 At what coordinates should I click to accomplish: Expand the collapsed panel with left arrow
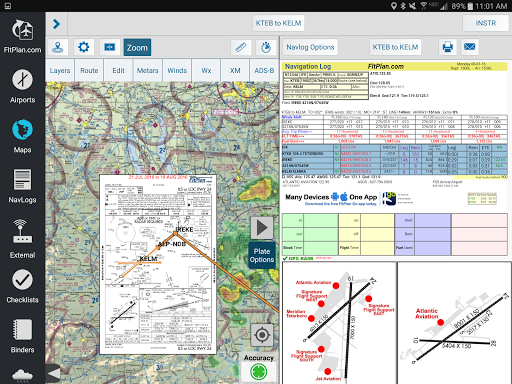tap(53, 374)
